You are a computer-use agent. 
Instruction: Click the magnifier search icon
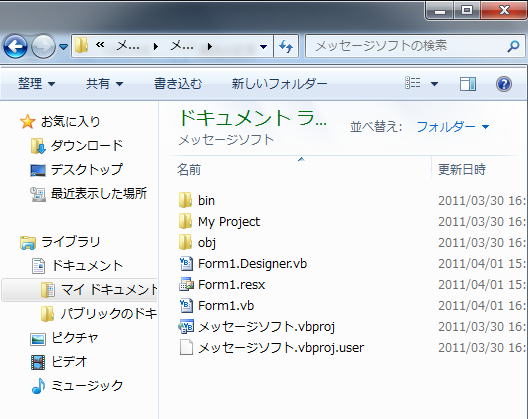[513, 46]
